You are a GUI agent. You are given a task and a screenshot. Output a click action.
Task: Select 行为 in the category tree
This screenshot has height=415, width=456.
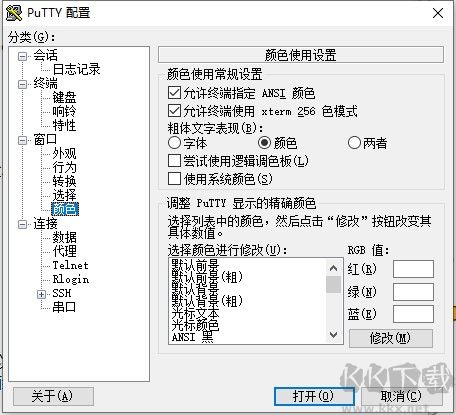(x=64, y=167)
